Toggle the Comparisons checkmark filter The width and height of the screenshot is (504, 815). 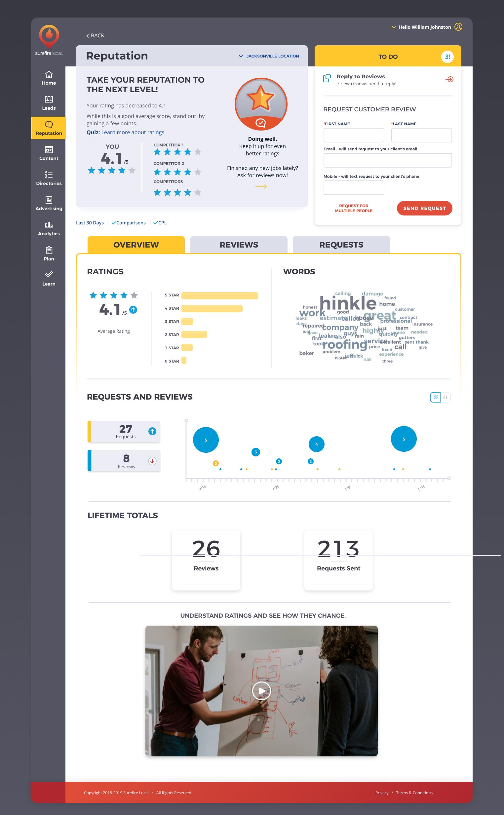[128, 223]
